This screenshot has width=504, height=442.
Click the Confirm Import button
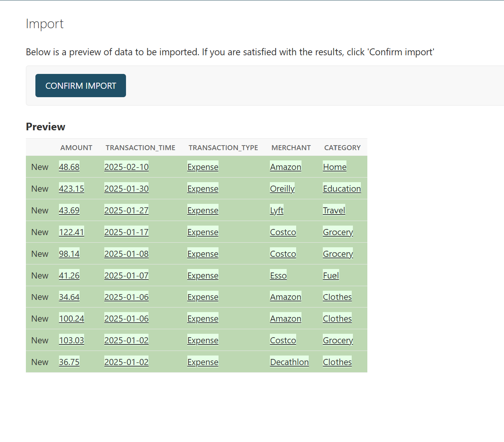(x=81, y=86)
